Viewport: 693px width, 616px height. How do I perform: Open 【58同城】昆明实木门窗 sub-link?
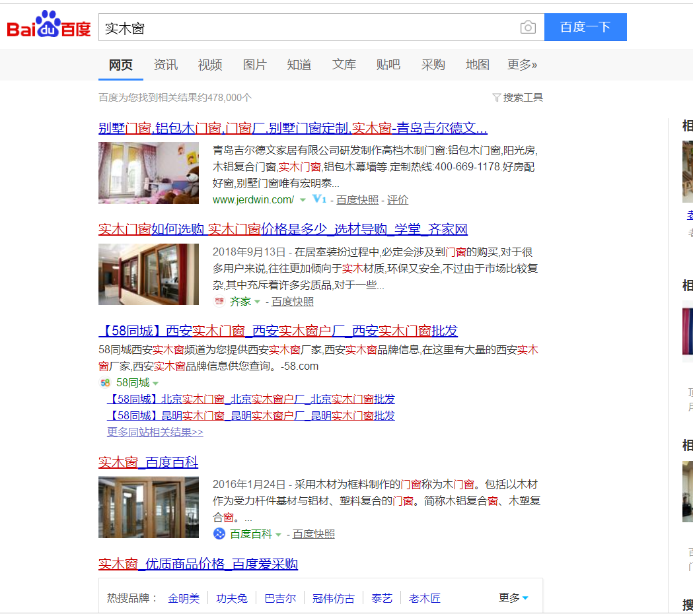pyautogui.click(x=250, y=415)
